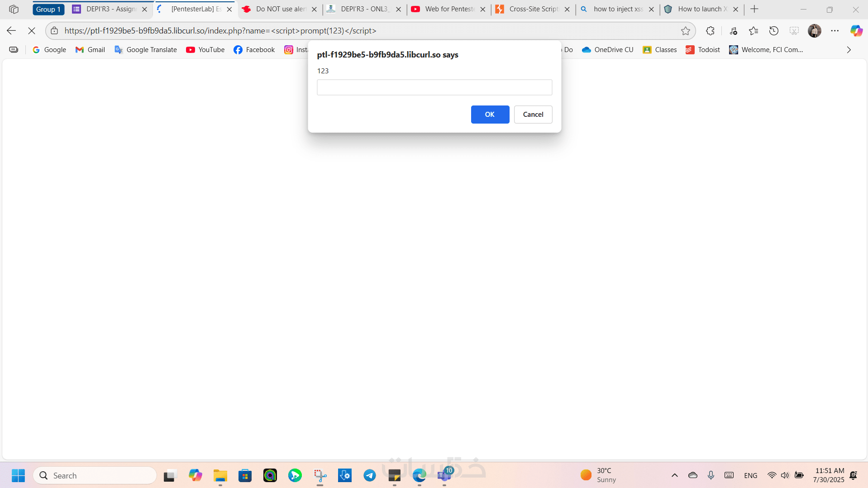The height and width of the screenshot is (488, 868).
Task: Collapse the Group 1 tab group
Action: point(48,9)
